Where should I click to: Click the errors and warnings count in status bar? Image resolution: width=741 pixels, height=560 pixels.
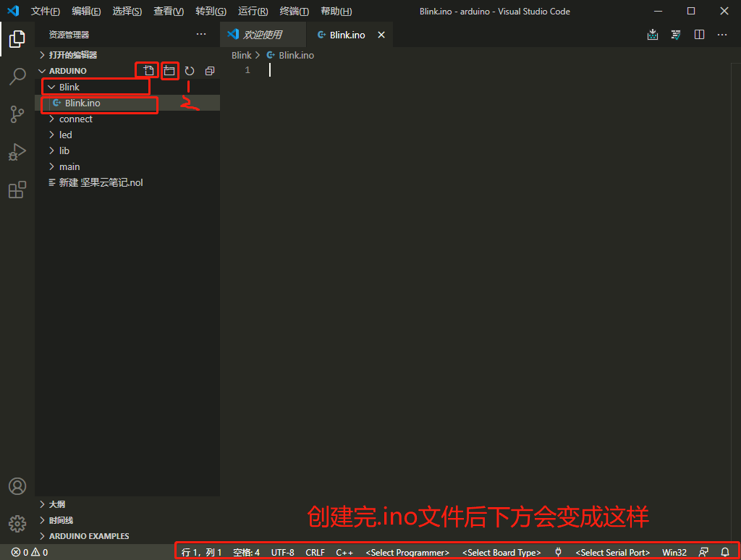click(x=29, y=552)
